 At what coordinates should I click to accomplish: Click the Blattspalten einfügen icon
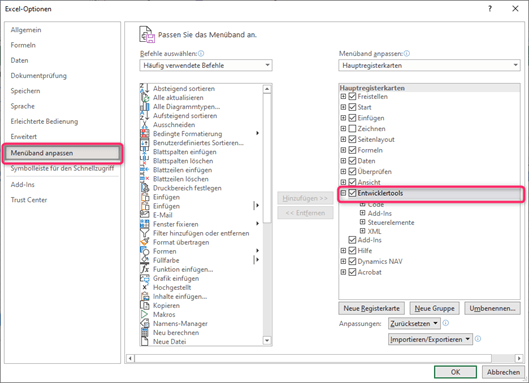click(x=144, y=152)
